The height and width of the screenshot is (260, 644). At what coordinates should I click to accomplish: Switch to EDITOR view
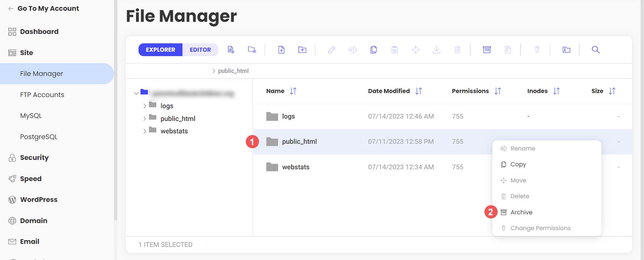coord(200,50)
